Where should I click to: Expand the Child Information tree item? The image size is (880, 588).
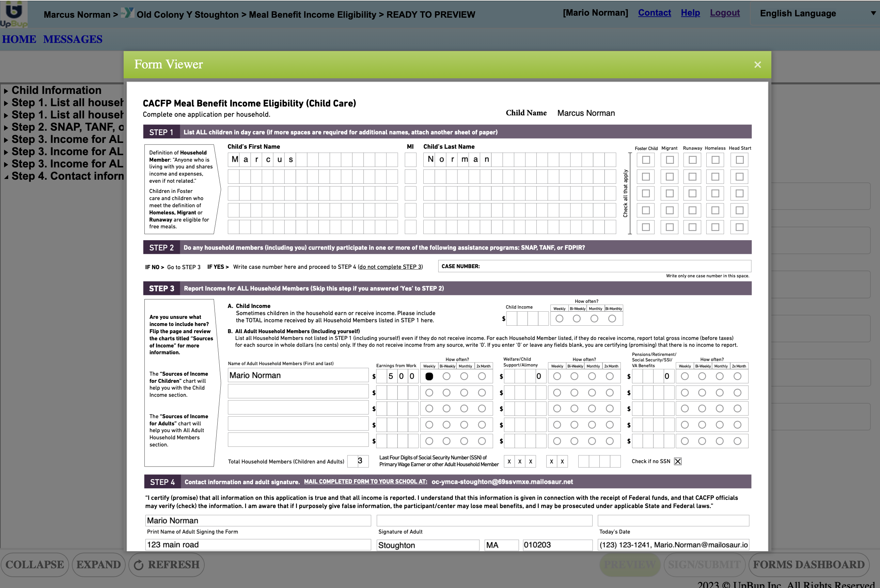point(56,91)
